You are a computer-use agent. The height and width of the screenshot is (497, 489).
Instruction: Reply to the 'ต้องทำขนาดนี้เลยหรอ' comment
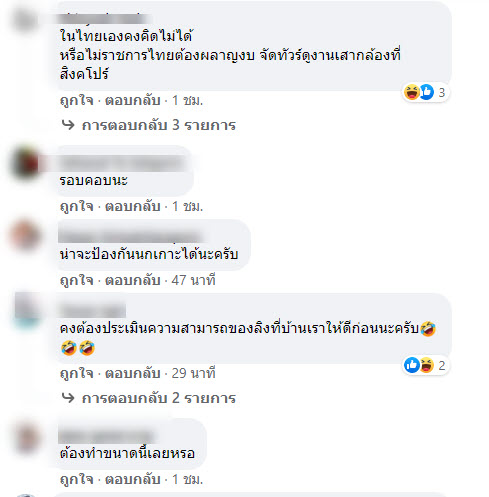[133, 479]
